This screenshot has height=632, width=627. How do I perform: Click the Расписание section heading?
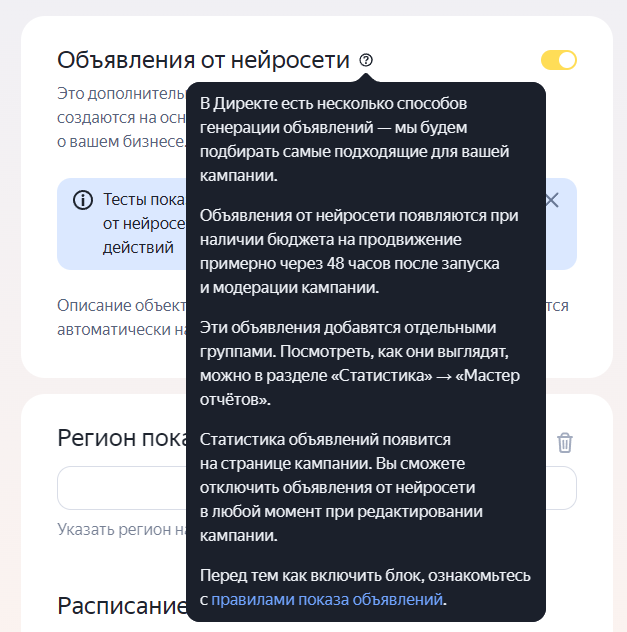pos(122,606)
